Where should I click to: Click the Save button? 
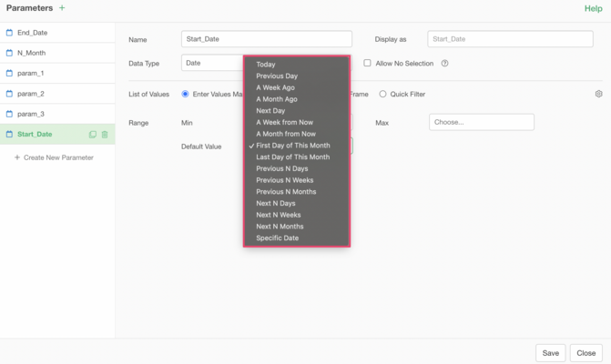pos(550,353)
